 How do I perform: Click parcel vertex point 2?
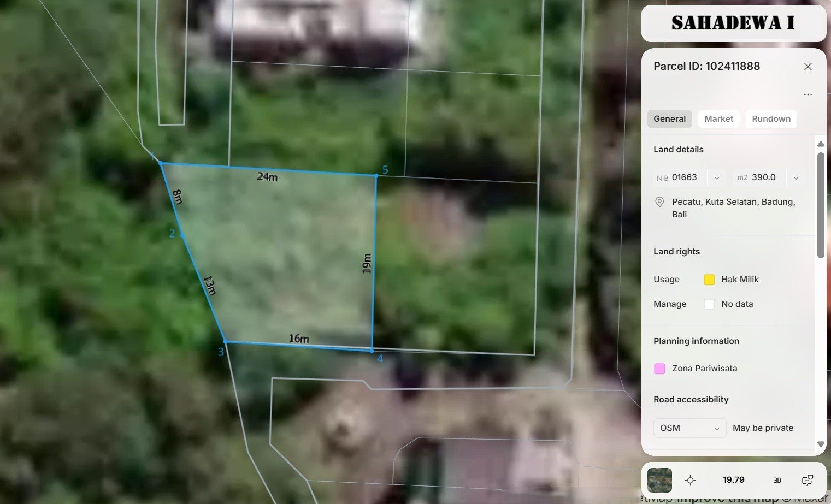182,235
